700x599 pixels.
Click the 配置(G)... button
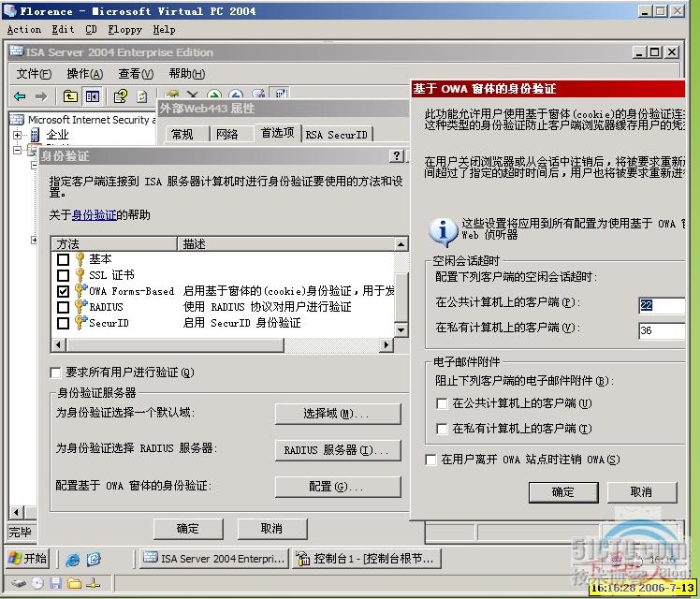[x=338, y=487]
